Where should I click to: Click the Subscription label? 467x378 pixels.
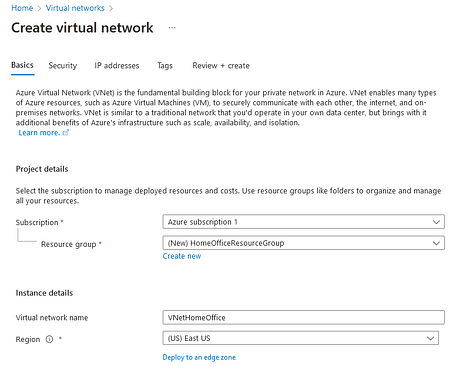(37, 222)
